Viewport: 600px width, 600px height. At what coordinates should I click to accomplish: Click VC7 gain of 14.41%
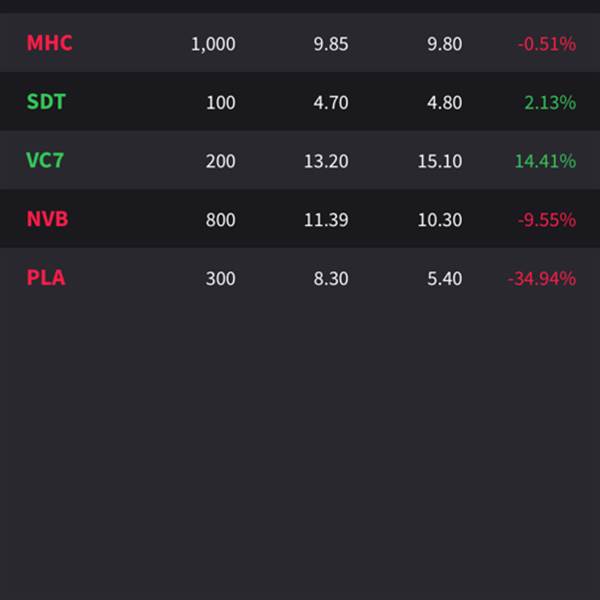(546, 161)
